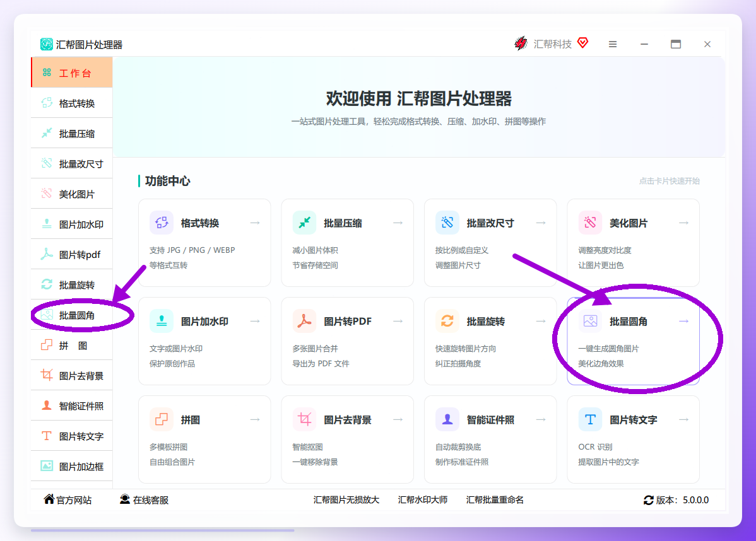The image size is (756, 541).
Task: Open 美化图片 via its arrow
Action: pyautogui.click(x=683, y=223)
